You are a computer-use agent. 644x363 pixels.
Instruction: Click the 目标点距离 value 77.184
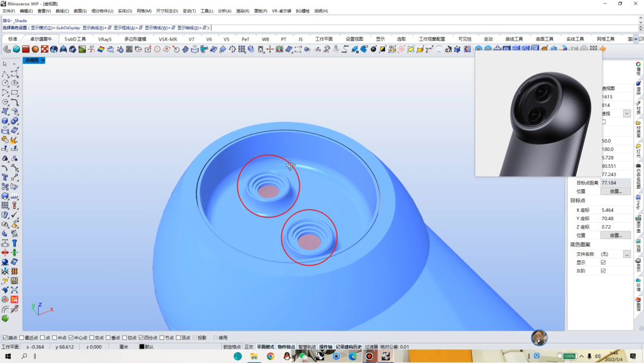[615, 183]
